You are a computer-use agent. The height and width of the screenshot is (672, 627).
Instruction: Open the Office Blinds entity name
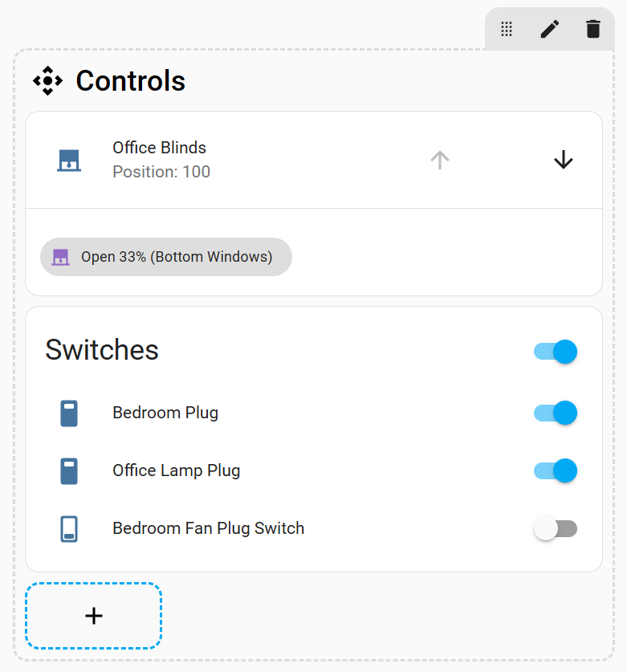click(x=159, y=148)
